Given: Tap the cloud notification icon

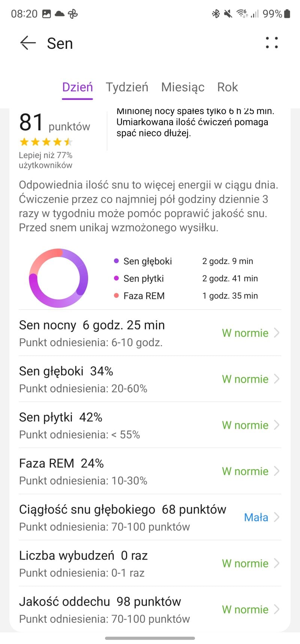Looking at the screenshot, I should click(60, 14).
